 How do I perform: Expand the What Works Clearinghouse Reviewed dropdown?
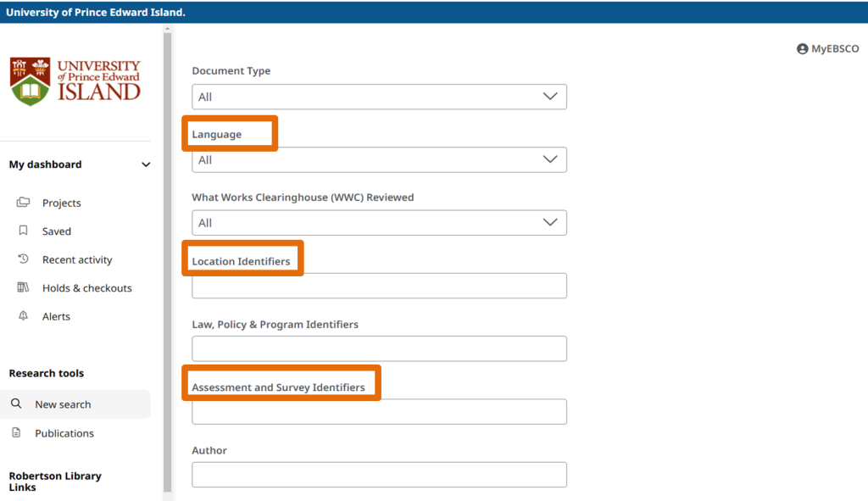pos(379,222)
